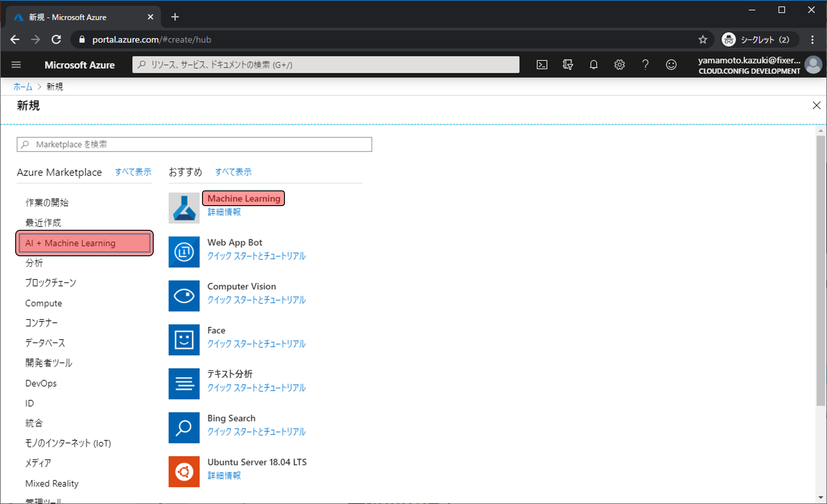Click the ホーム breadcrumb link
The height and width of the screenshot is (504, 827).
point(22,87)
